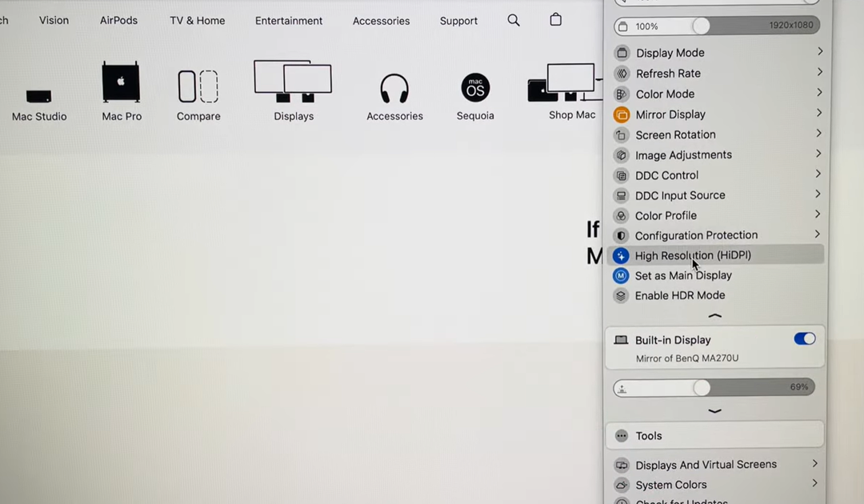Viewport: 864px width, 504px height.
Task: Expand the Configuration Protection submenu
Action: (x=817, y=235)
